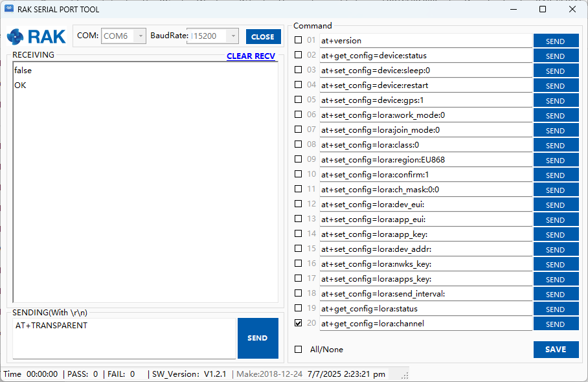588x382 pixels.
Task: Click the CLEAR RECV link
Action: point(251,56)
